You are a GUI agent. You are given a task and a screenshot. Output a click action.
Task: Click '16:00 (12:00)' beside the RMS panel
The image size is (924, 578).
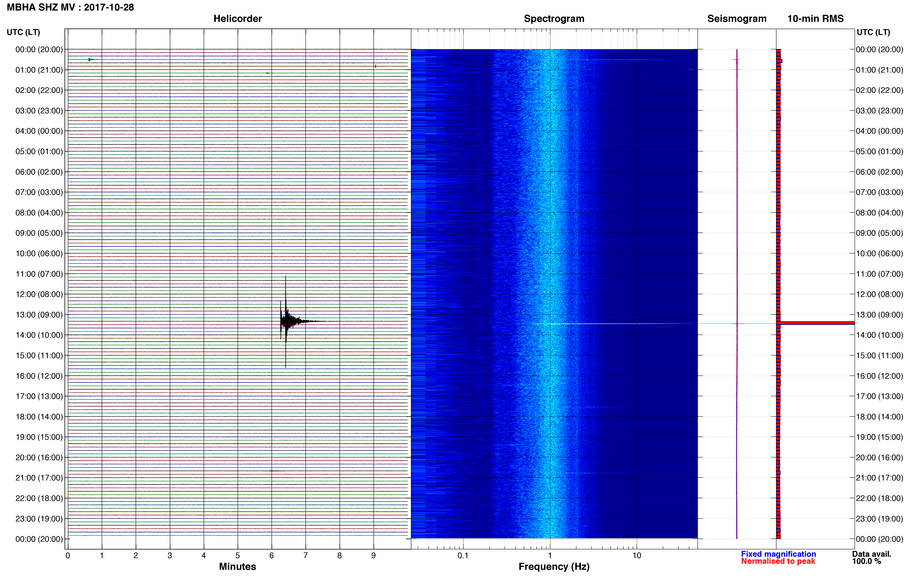tap(879, 376)
